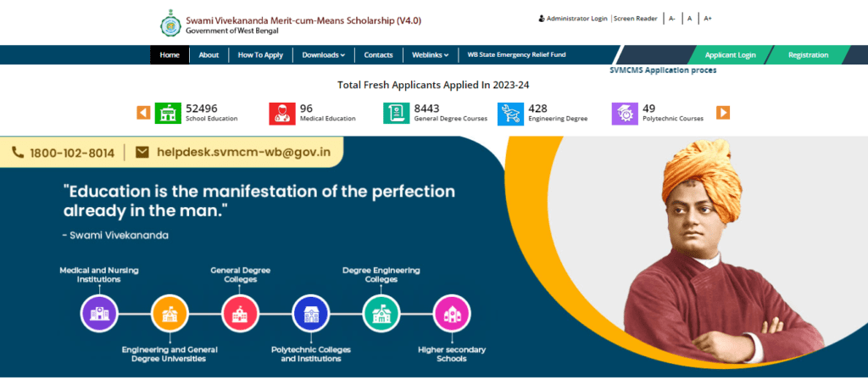Show next applicant stats with right arrow
Screen dimensions: 868x380
click(x=723, y=113)
